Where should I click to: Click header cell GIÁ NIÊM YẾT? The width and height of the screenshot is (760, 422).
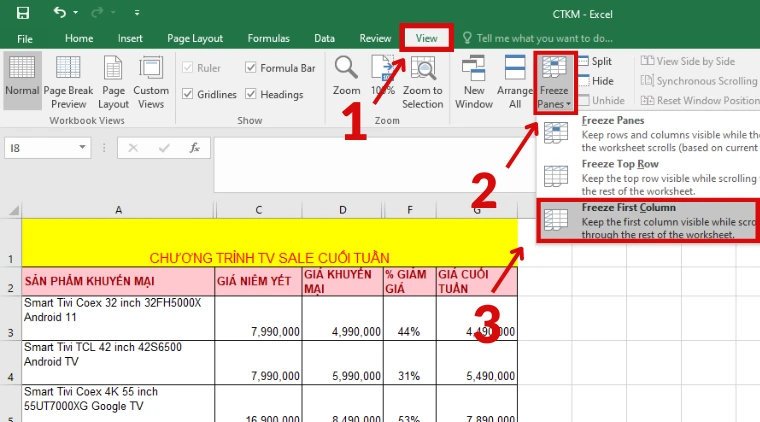tap(258, 281)
